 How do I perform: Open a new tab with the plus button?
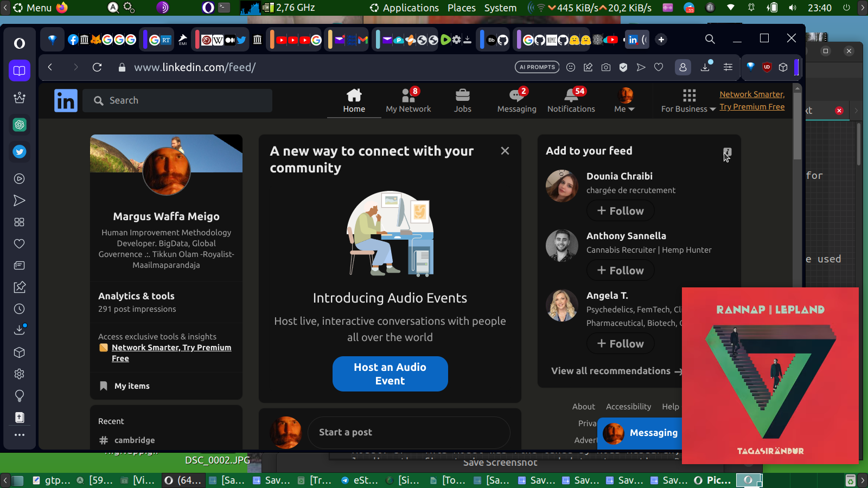661,40
